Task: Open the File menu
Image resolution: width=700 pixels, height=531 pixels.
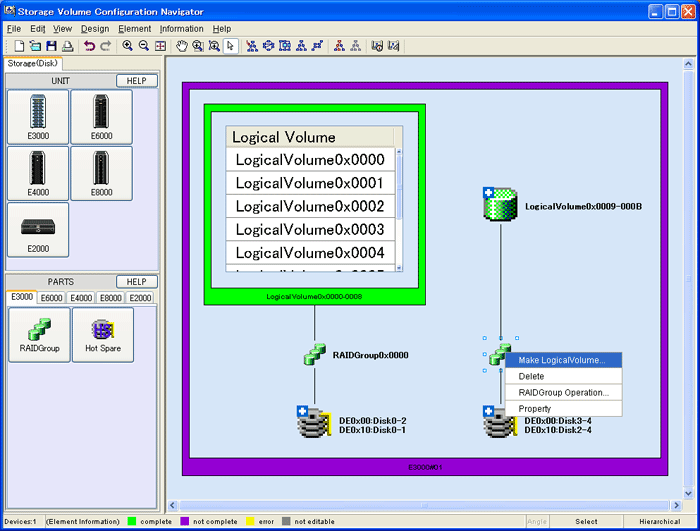Action: 14,29
